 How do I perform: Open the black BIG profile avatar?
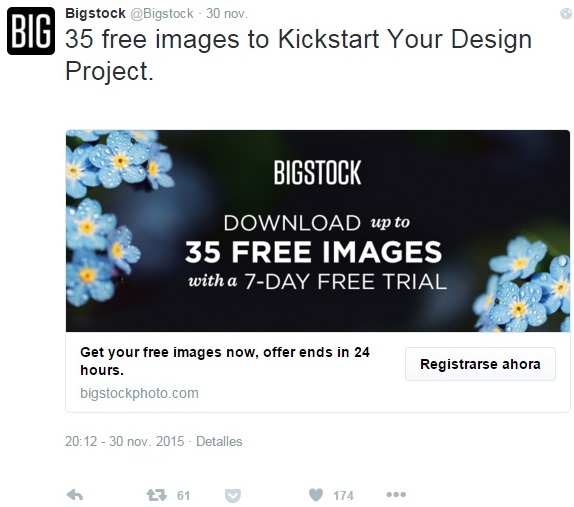31,31
